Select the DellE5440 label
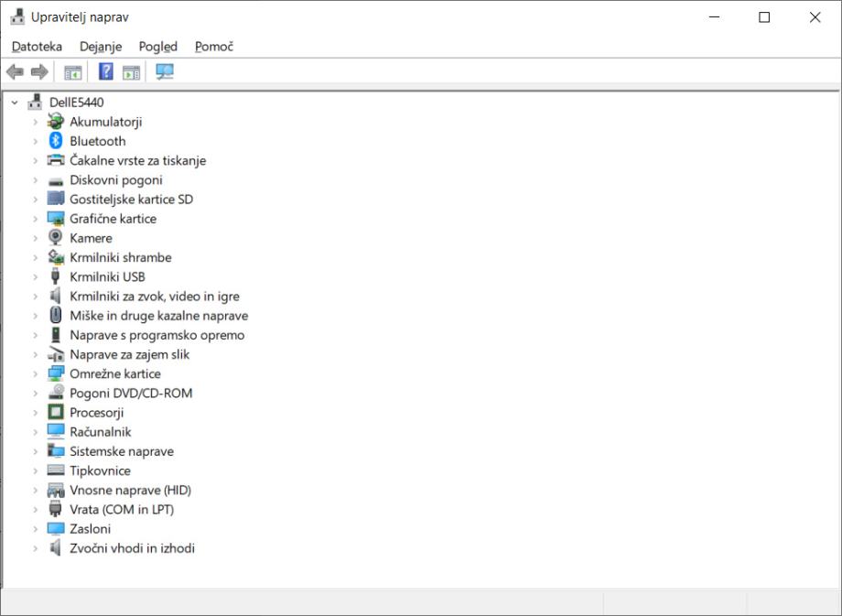The image size is (842, 616). tap(76, 102)
